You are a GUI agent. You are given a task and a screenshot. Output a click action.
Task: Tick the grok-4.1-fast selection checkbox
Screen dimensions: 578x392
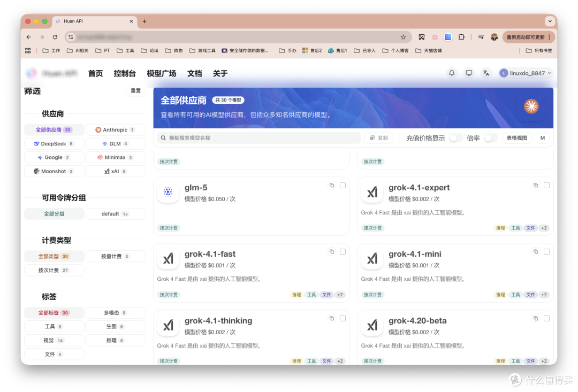pos(343,252)
